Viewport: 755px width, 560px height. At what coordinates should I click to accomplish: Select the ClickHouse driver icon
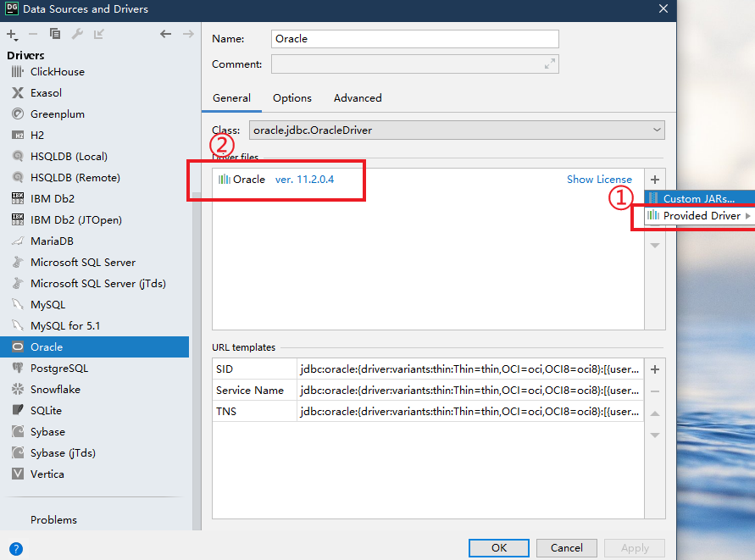click(17, 72)
